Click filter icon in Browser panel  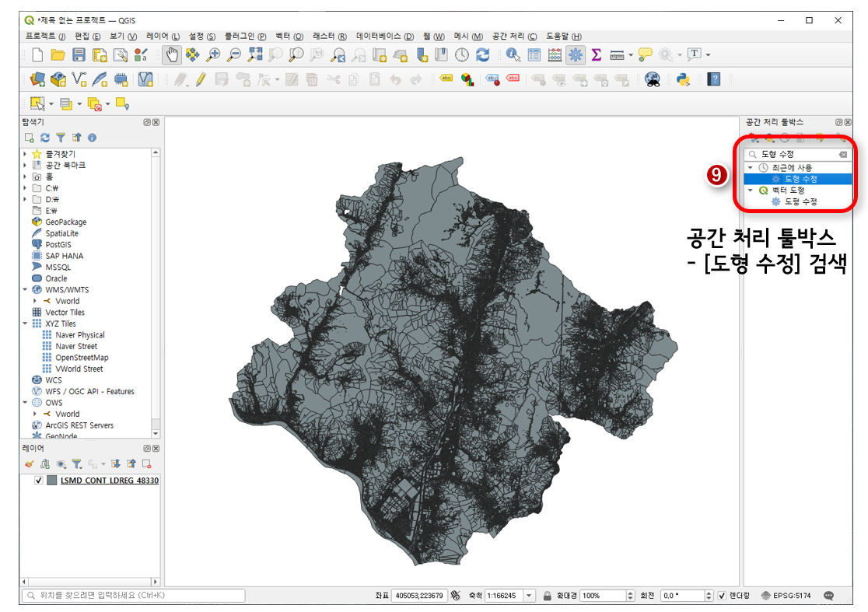pos(61,137)
